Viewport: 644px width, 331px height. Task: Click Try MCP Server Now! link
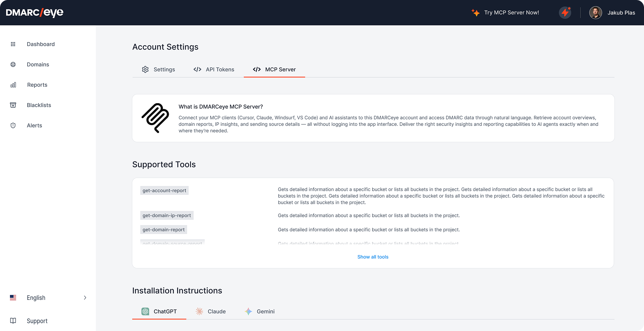pos(505,13)
